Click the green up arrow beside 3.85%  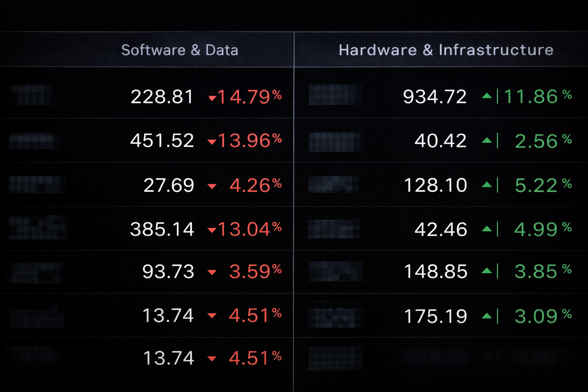(487, 271)
